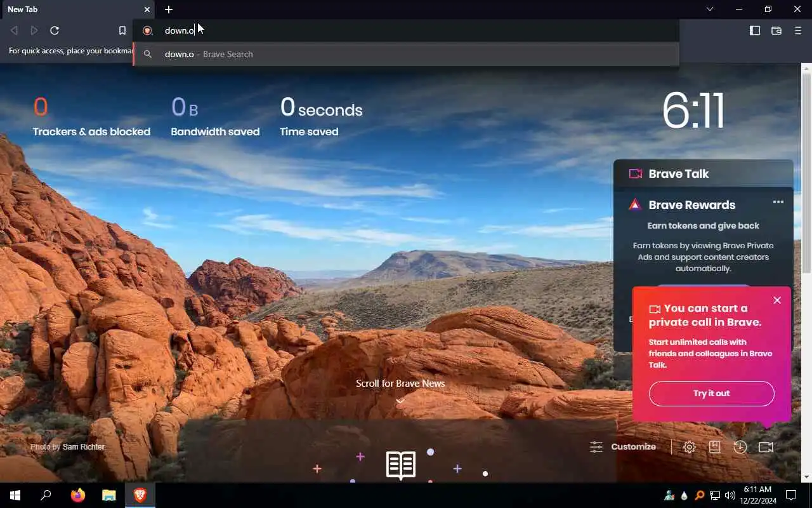
Task: Click the Brave shield icon in address bar
Action: (147, 30)
